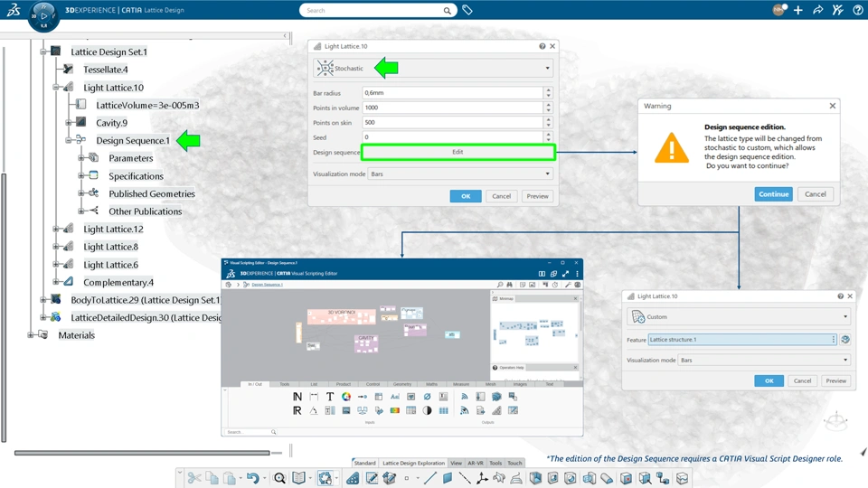Open the Visualization mode dropdown in the Stochastic dialog

coord(460,174)
